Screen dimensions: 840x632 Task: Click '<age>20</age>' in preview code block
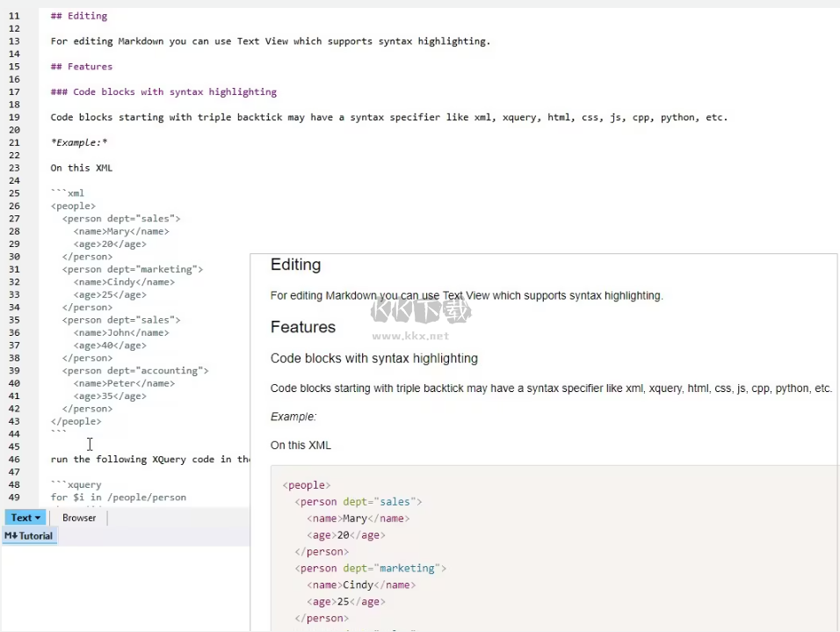coord(346,535)
